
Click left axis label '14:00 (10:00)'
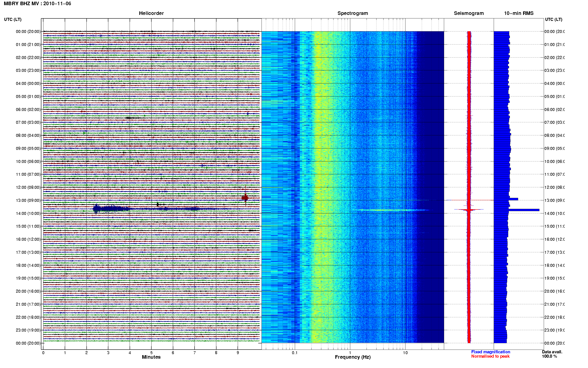[x=28, y=213]
